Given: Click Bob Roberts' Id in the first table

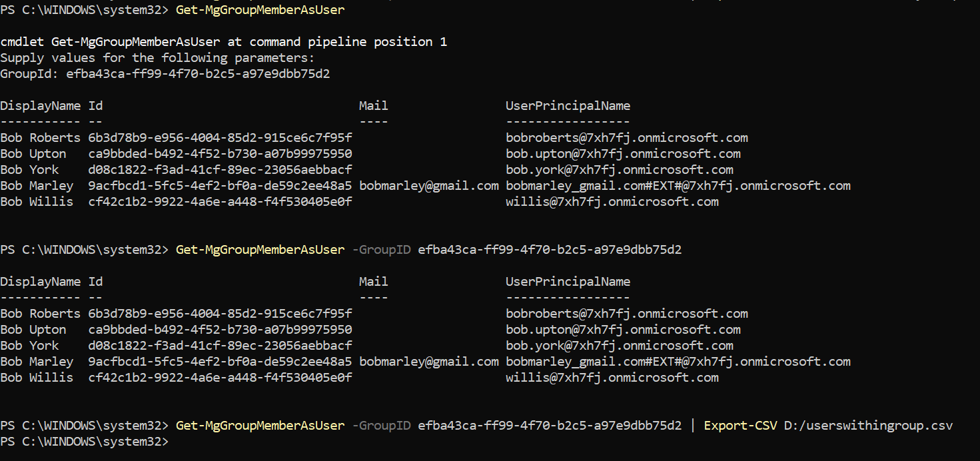Looking at the screenshot, I should pyautogui.click(x=220, y=138).
